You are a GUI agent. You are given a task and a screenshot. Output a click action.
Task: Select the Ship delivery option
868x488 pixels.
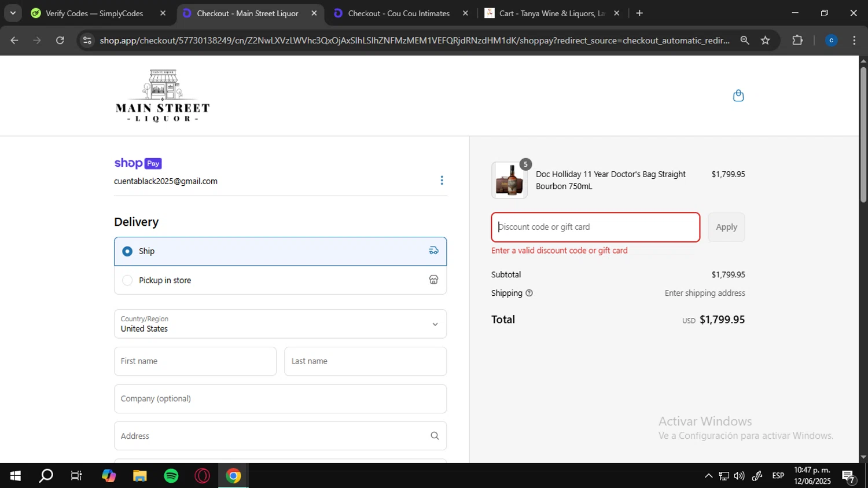[128, 251]
